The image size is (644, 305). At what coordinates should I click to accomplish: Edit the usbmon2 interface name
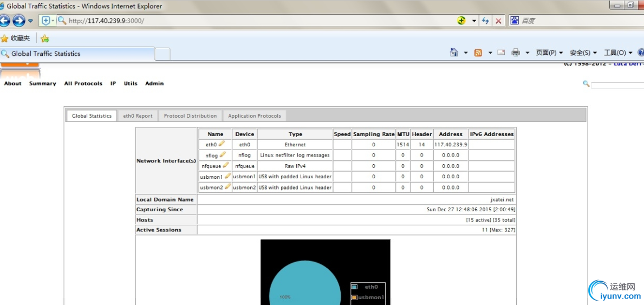pos(228,187)
